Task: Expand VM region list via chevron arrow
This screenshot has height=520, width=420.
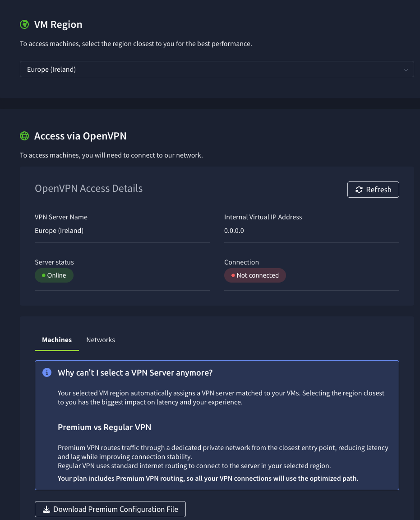Action: (x=406, y=70)
